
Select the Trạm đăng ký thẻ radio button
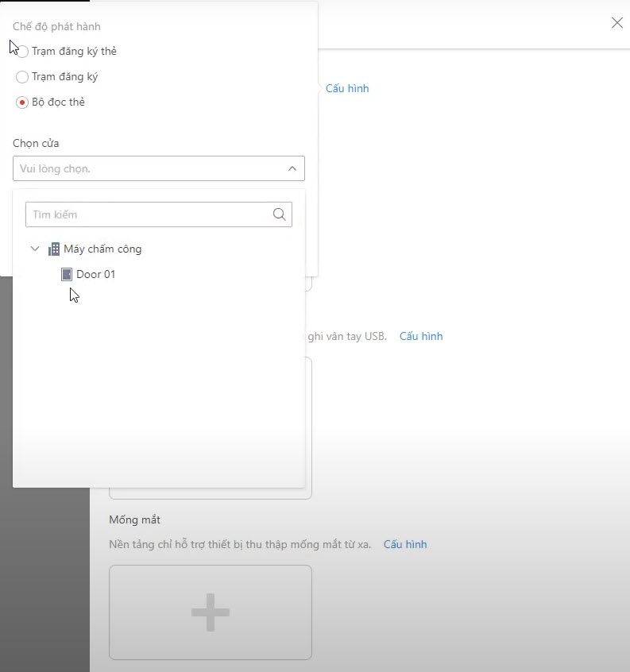click(22, 52)
